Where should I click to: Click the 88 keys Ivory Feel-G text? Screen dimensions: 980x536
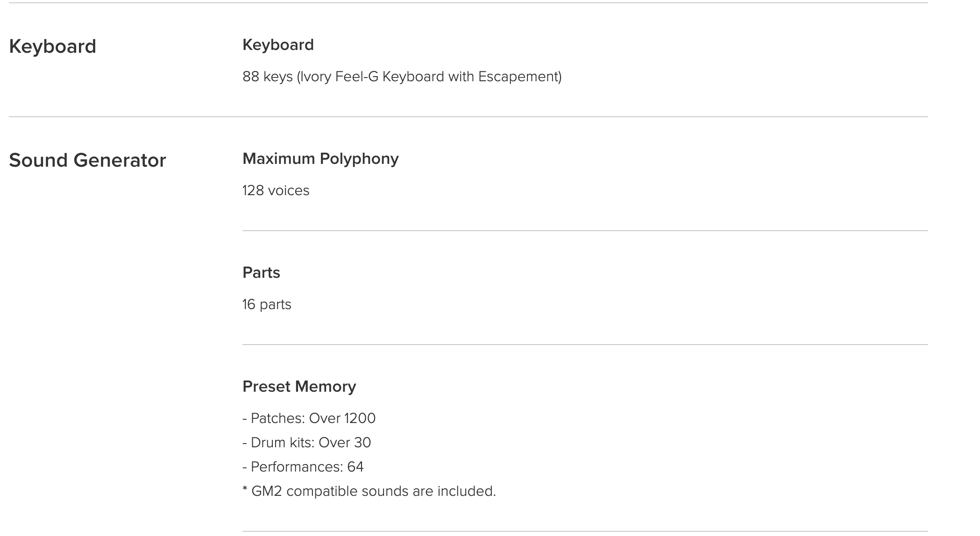pyautogui.click(x=402, y=77)
